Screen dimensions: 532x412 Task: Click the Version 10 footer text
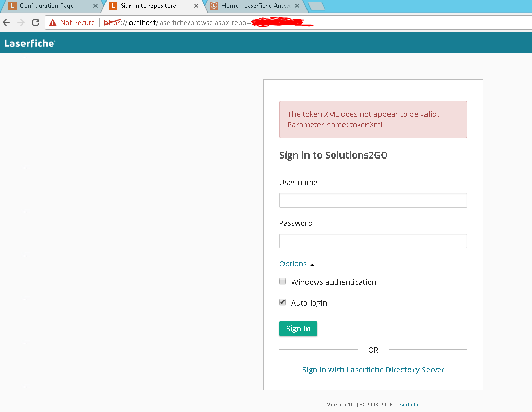tap(340, 405)
